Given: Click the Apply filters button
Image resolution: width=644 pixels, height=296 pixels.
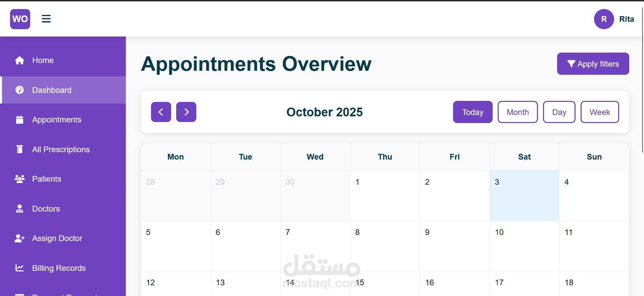Looking at the screenshot, I should tap(593, 64).
